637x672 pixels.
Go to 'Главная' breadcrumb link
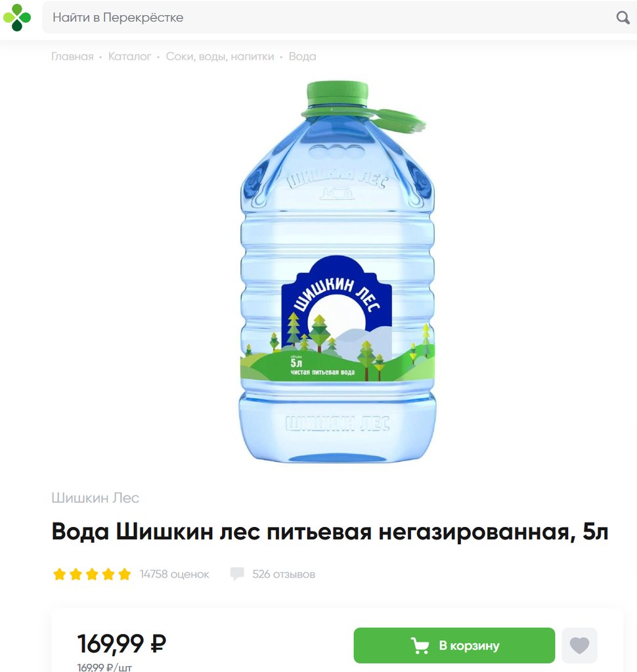click(72, 56)
